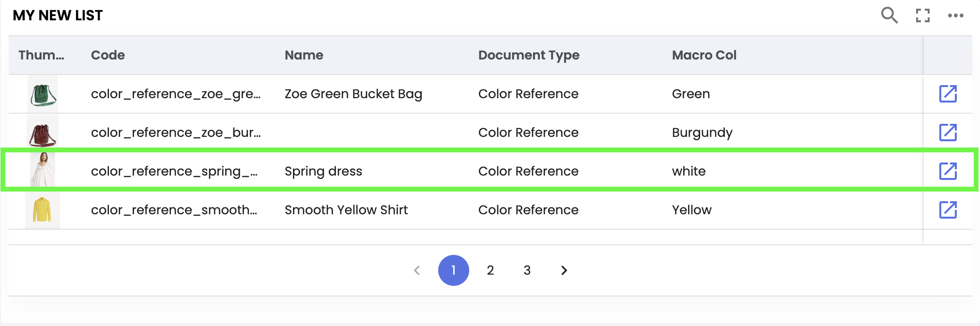This screenshot has width=980, height=326.
Task: Go to previous page arrow
Action: pos(417,270)
